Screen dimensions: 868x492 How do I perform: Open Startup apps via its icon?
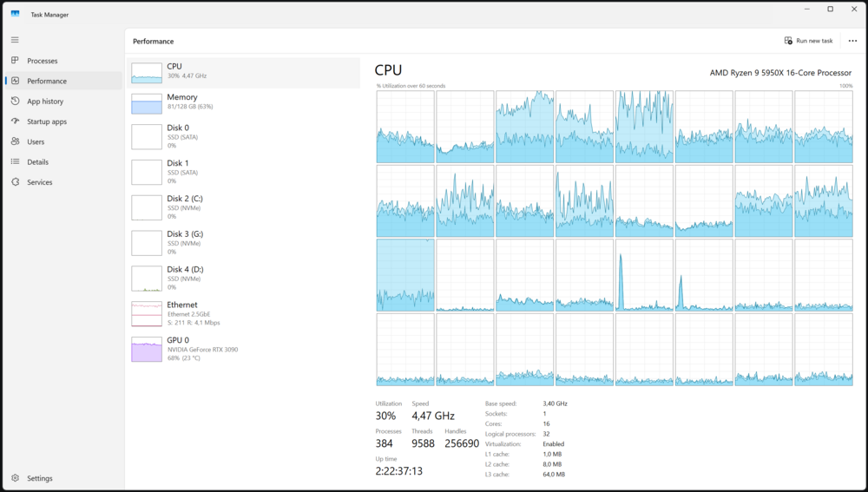[15, 121]
